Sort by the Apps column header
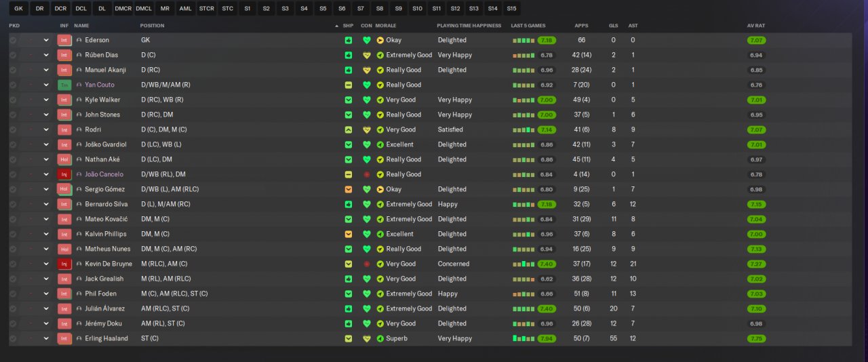This screenshot has height=362, width=868. coord(581,26)
